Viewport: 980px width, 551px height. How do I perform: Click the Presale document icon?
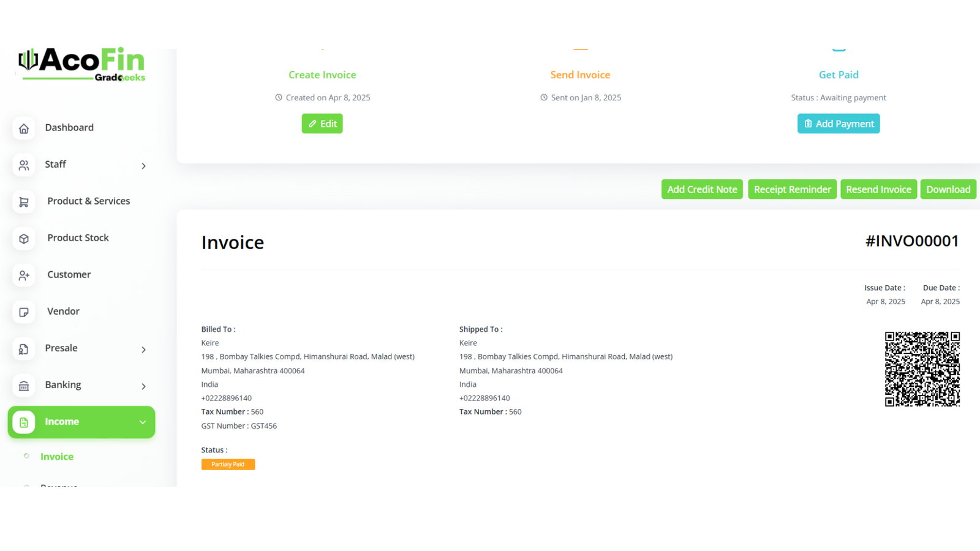click(x=24, y=349)
